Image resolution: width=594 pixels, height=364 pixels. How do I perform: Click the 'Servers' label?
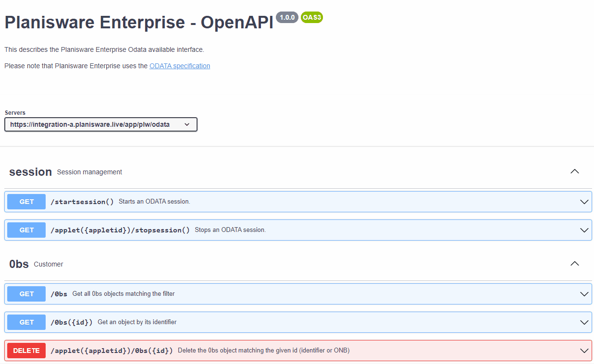(15, 113)
